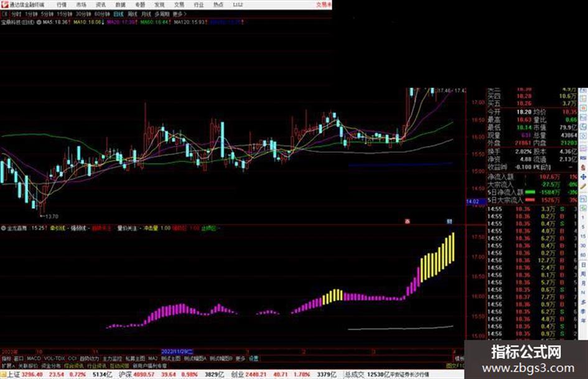Click the 5日净流入额 row
This screenshot has width=588, height=379.
pos(533,192)
